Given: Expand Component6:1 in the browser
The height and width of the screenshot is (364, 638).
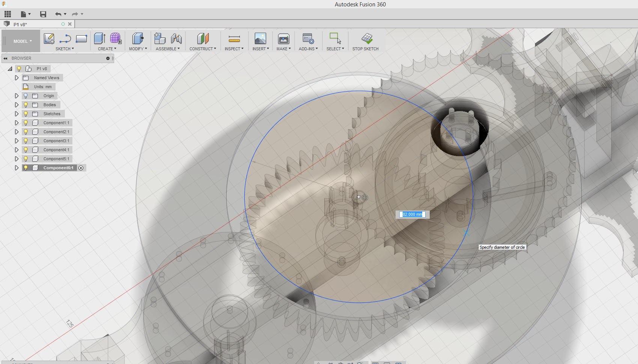Looking at the screenshot, I should (x=17, y=168).
